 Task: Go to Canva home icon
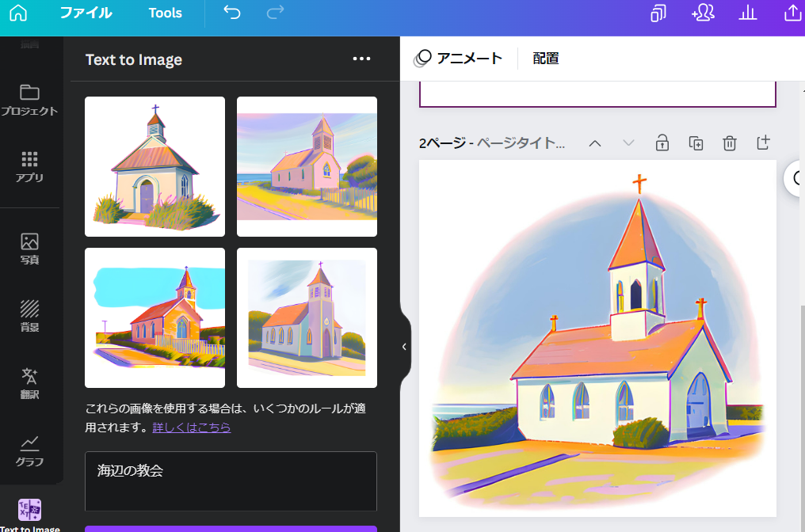tap(18, 13)
